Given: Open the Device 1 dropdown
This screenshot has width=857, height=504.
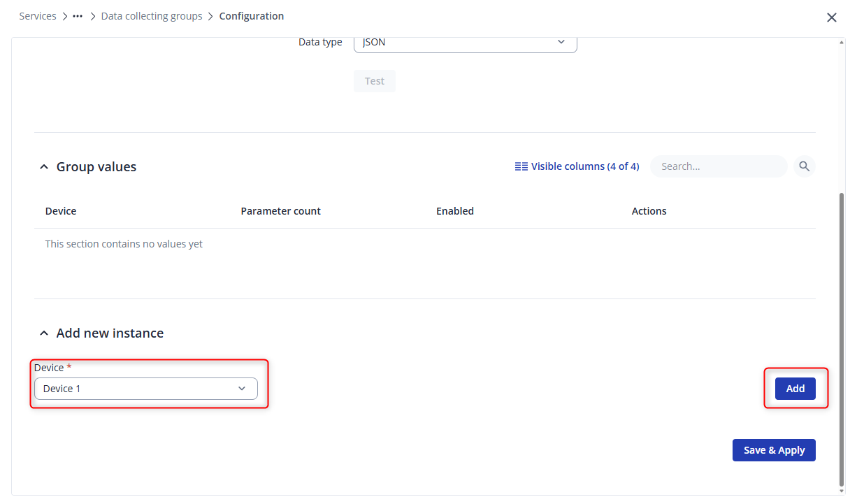Looking at the screenshot, I should pos(145,389).
